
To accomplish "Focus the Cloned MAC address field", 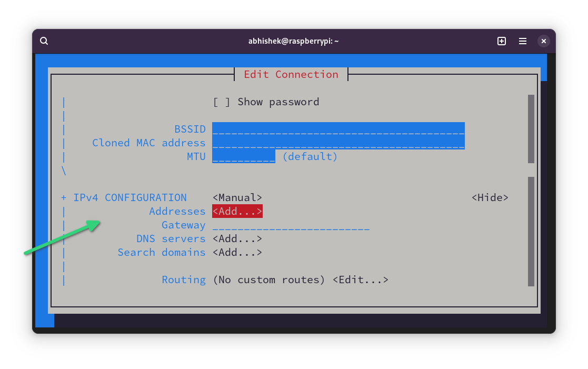I will coord(338,143).
